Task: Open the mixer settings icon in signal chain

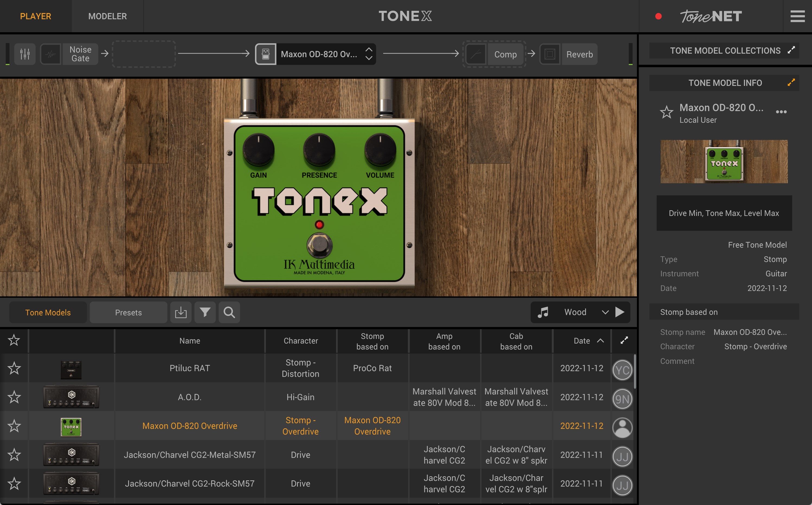Action: (25, 54)
